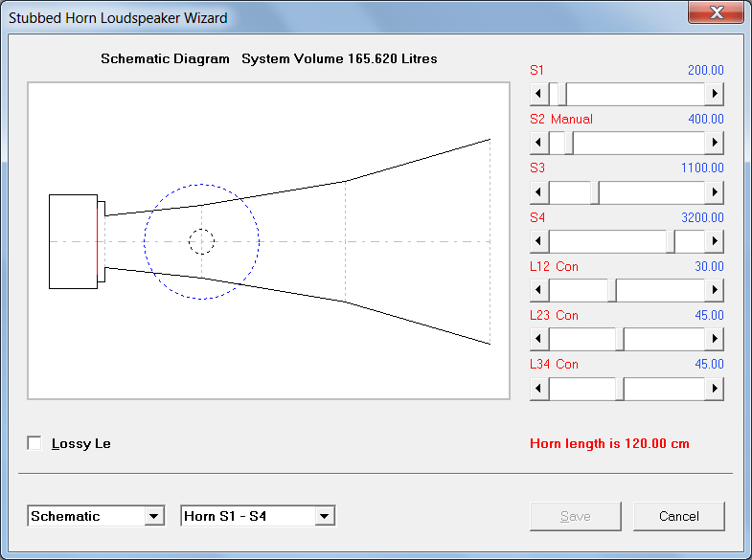Raise L12 via its right arrow
The image size is (752, 560).
click(x=714, y=290)
